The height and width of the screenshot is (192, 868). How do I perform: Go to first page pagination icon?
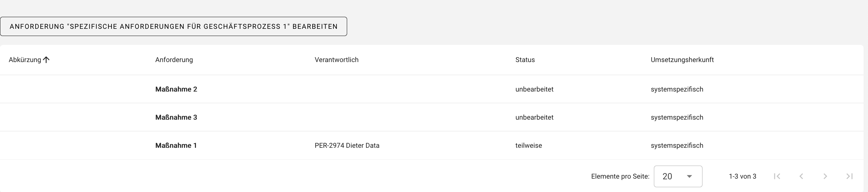point(777,176)
